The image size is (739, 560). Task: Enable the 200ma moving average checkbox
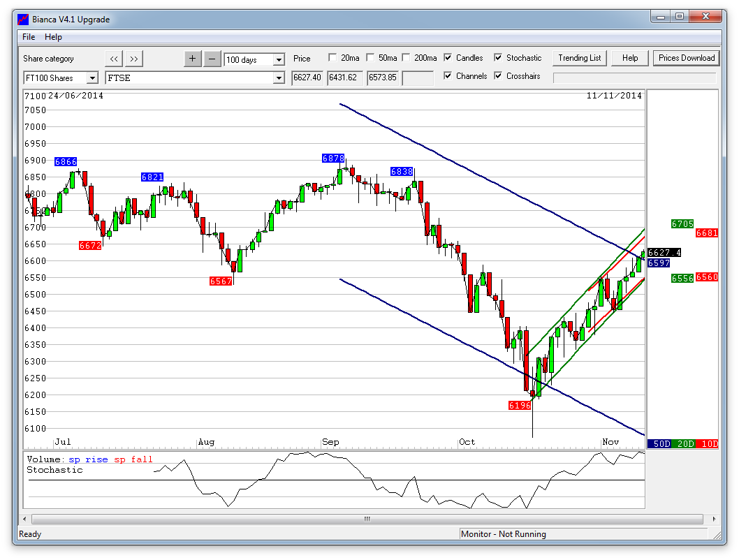[x=406, y=58]
